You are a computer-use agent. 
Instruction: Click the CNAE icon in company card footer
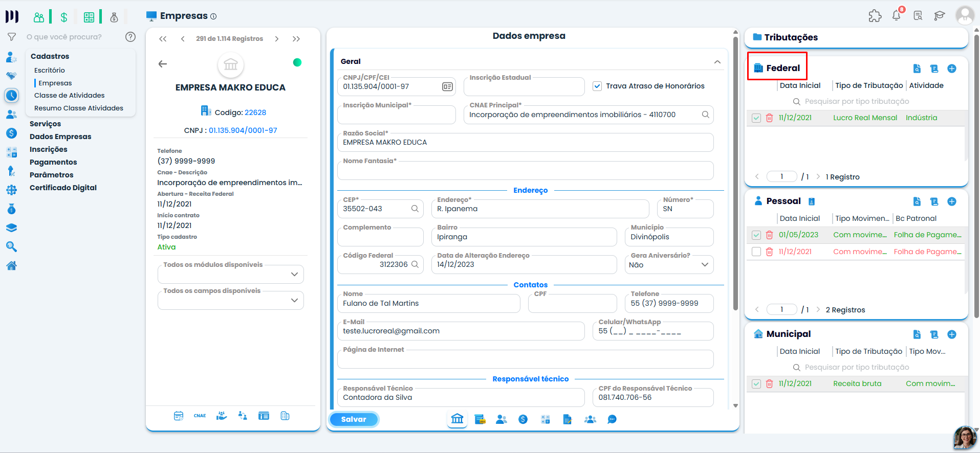pyautogui.click(x=200, y=416)
